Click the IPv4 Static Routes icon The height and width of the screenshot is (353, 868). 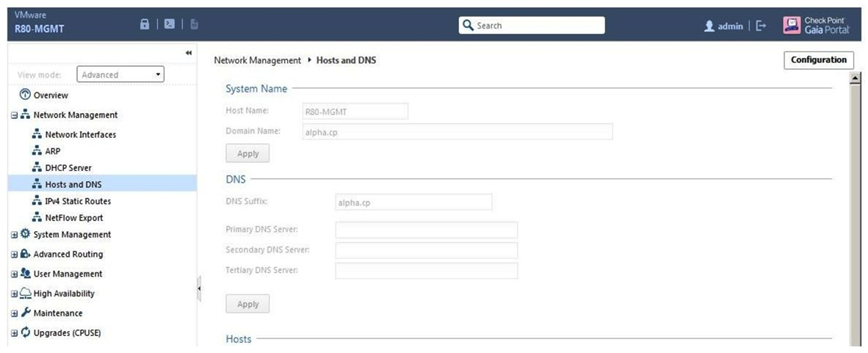pyautogui.click(x=37, y=201)
